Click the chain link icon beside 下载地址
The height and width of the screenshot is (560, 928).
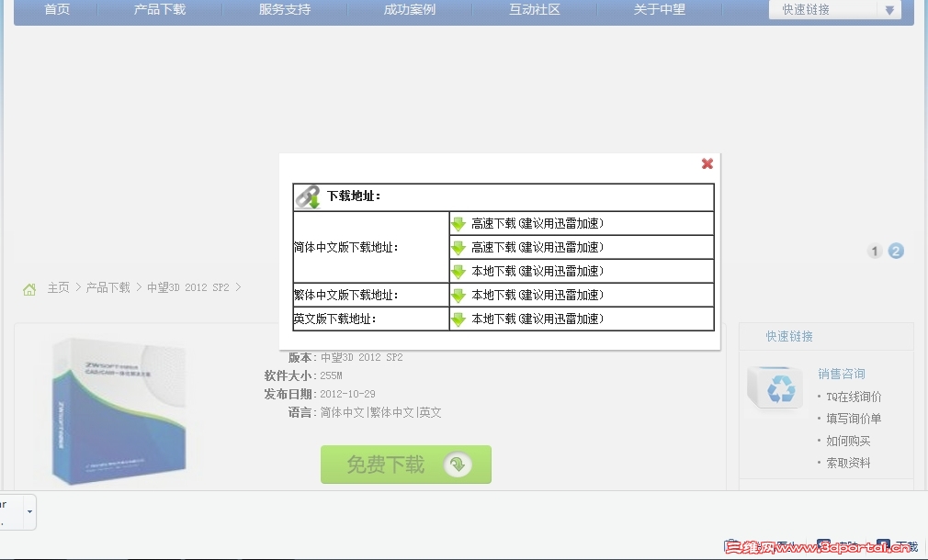pyautogui.click(x=308, y=196)
